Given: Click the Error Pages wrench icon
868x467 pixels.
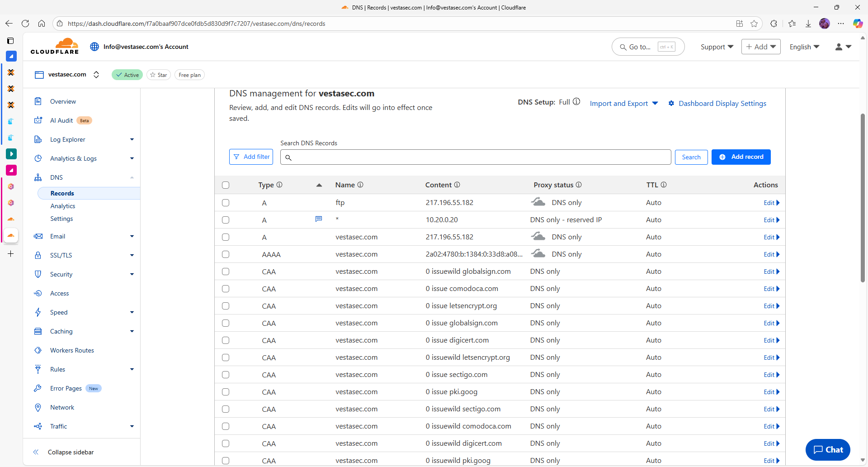Looking at the screenshot, I should 38,388.
